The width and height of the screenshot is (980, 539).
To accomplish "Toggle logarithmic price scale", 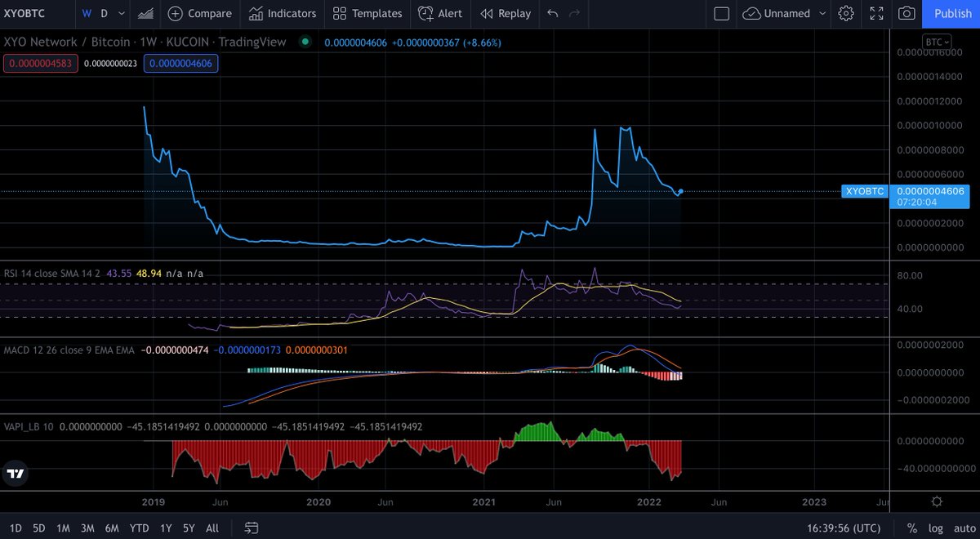I will tap(935, 528).
